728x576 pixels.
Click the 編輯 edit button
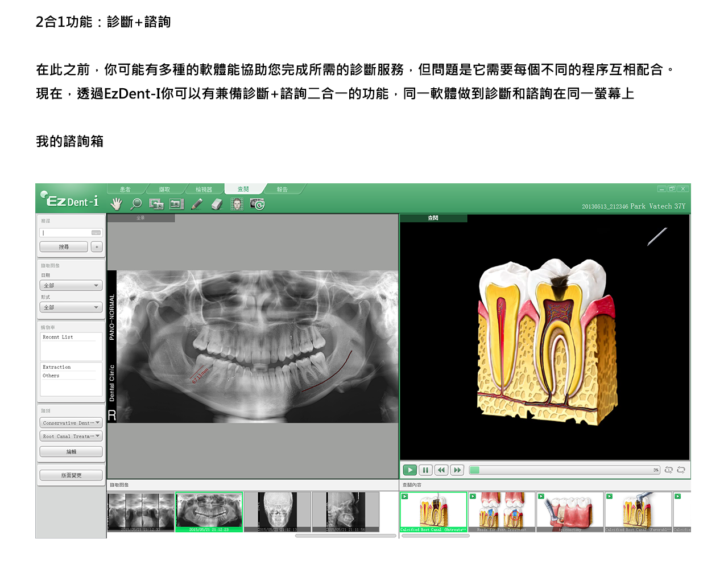[x=71, y=452]
